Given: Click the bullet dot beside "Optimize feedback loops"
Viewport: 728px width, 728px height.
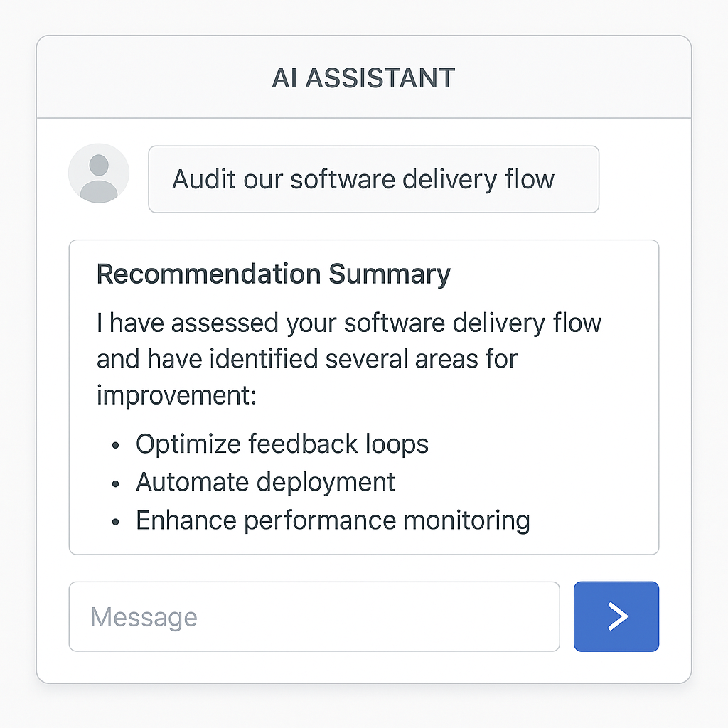Looking at the screenshot, I should (116, 446).
